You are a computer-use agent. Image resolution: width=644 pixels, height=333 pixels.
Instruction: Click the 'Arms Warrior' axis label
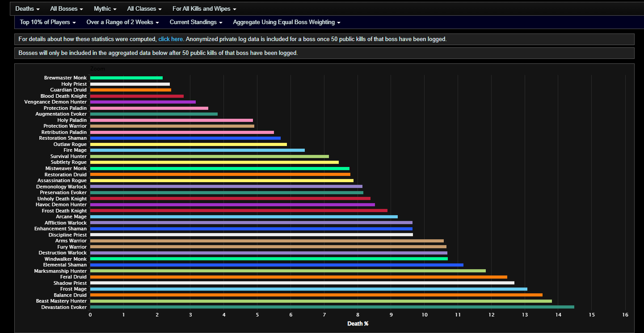72,241
